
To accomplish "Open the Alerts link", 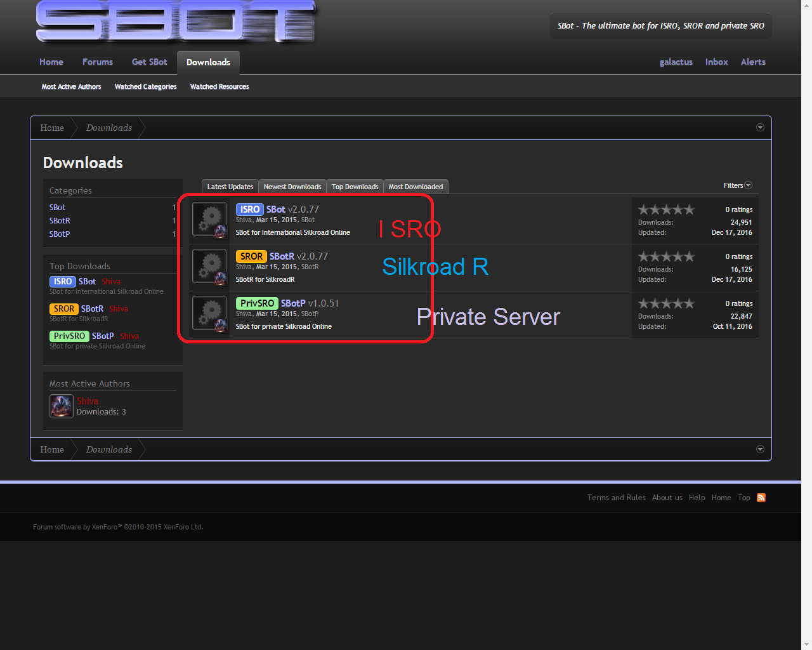I will click(x=753, y=62).
